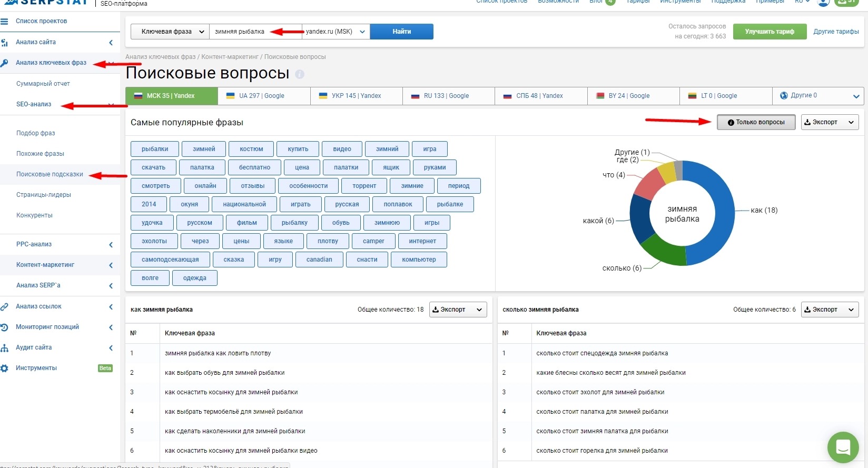The width and height of the screenshot is (868, 468).
Task: Click the Контент-маркетинг breadcrumb link
Action: click(x=230, y=57)
